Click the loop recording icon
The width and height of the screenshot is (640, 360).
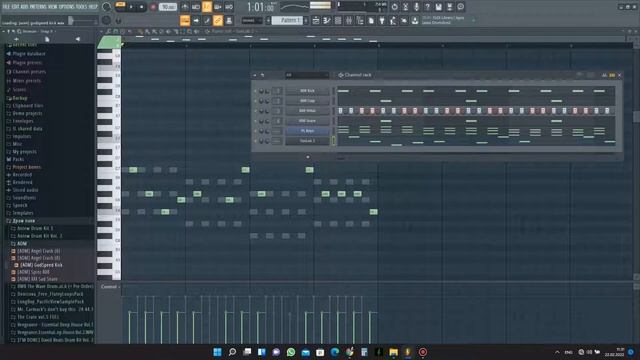(x=229, y=7)
